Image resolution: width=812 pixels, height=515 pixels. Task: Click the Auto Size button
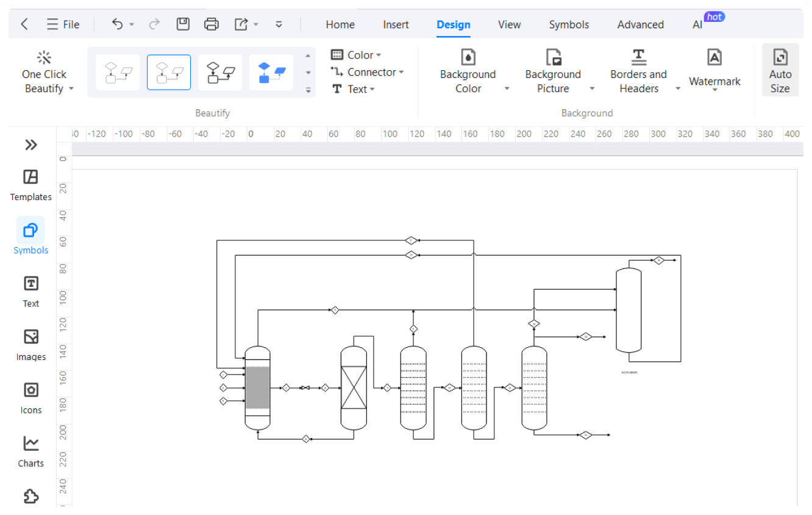pos(780,70)
